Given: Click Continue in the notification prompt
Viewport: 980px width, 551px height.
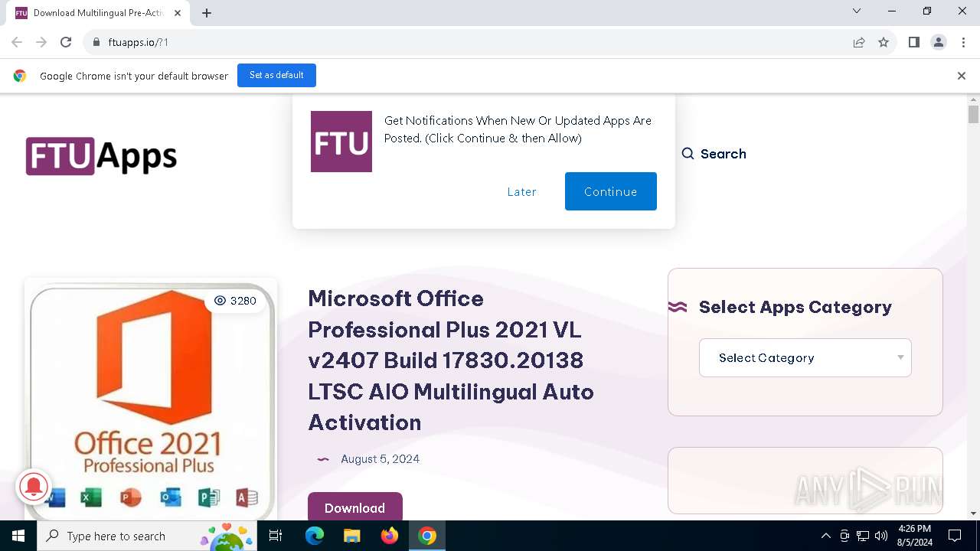Looking at the screenshot, I should [611, 191].
